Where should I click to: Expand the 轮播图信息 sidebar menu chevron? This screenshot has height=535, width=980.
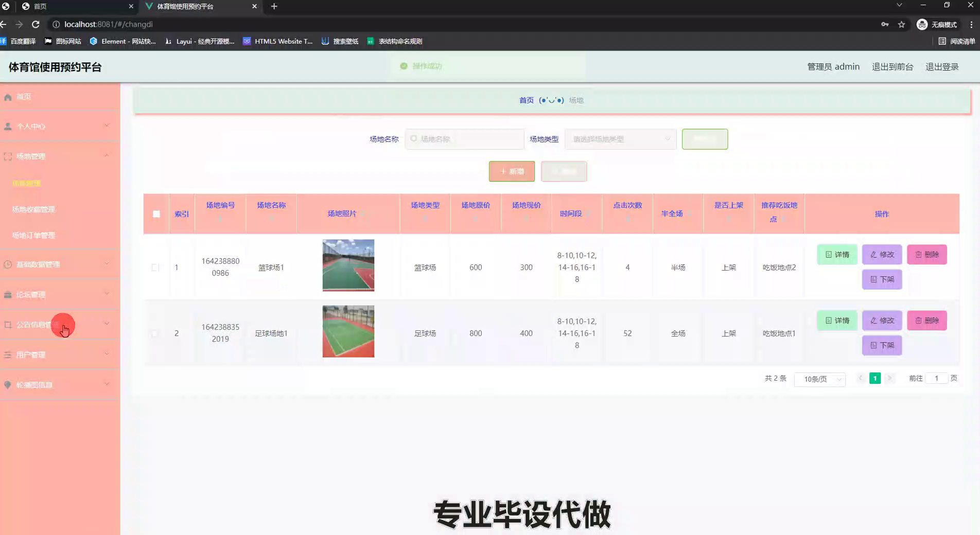click(x=107, y=384)
